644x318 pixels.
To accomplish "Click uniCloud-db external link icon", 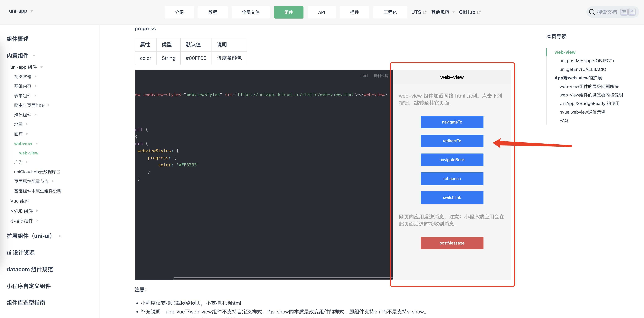I will (x=59, y=172).
